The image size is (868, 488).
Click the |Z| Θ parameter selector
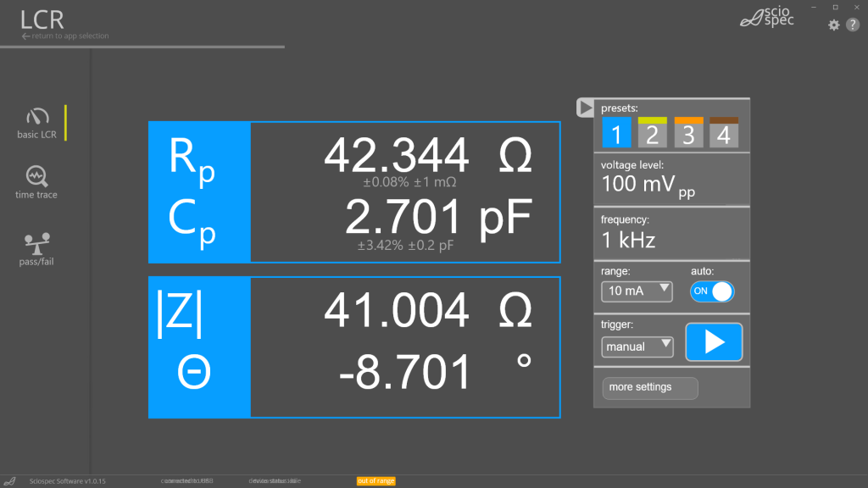coord(199,347)
